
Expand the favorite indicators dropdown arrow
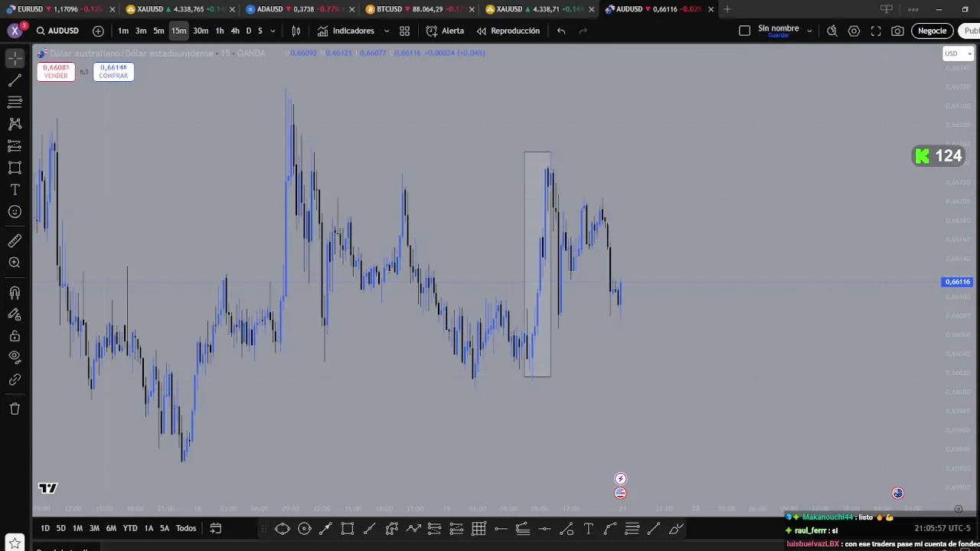point(386,31)
